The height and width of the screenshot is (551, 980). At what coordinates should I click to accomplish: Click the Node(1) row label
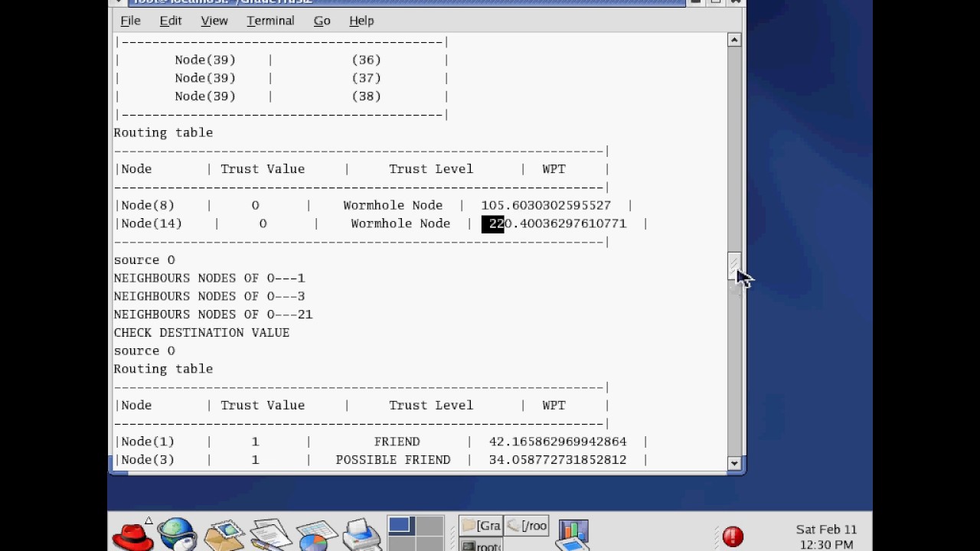(x=148, y=442)
